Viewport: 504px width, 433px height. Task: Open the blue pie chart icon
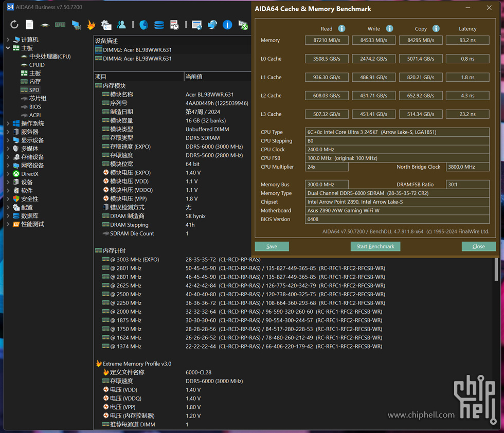143,25
